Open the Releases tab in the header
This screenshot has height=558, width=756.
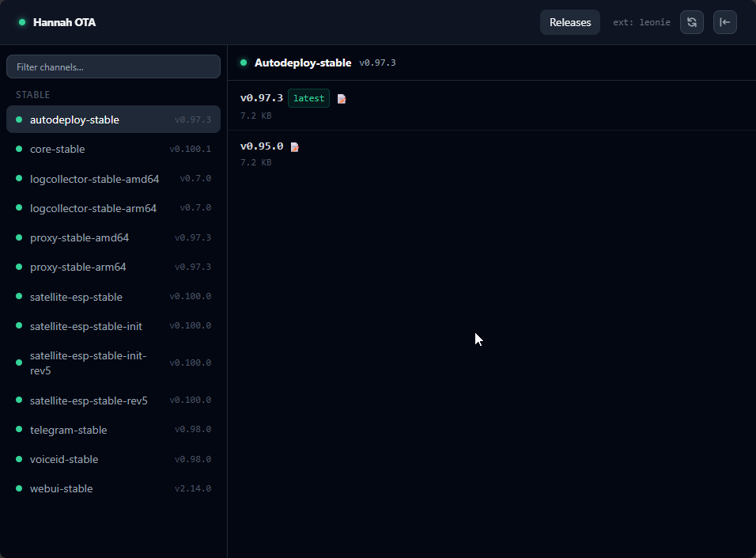[x=570, y=22]
